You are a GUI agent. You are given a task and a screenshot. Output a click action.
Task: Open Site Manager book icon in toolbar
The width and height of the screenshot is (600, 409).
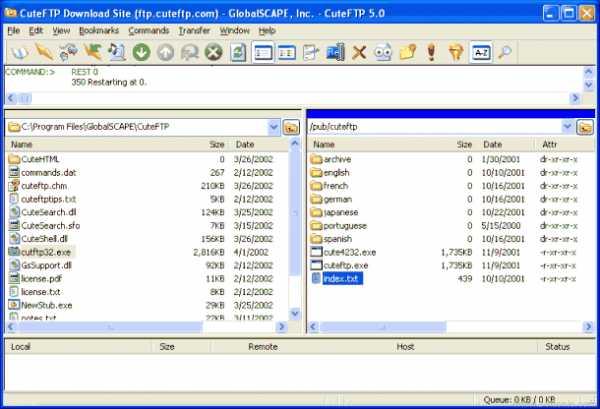coord(19,52)
